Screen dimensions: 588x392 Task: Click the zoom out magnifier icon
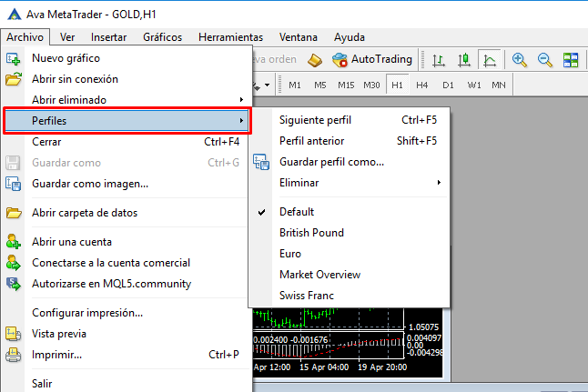[544, 60]
